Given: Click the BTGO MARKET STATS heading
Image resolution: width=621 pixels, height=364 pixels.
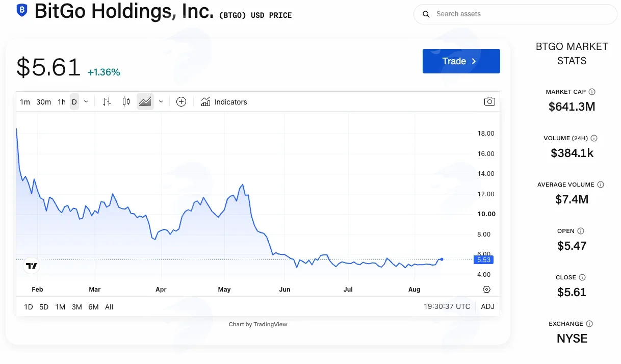Looking at the screenshot, I should (x=572, y=54).
